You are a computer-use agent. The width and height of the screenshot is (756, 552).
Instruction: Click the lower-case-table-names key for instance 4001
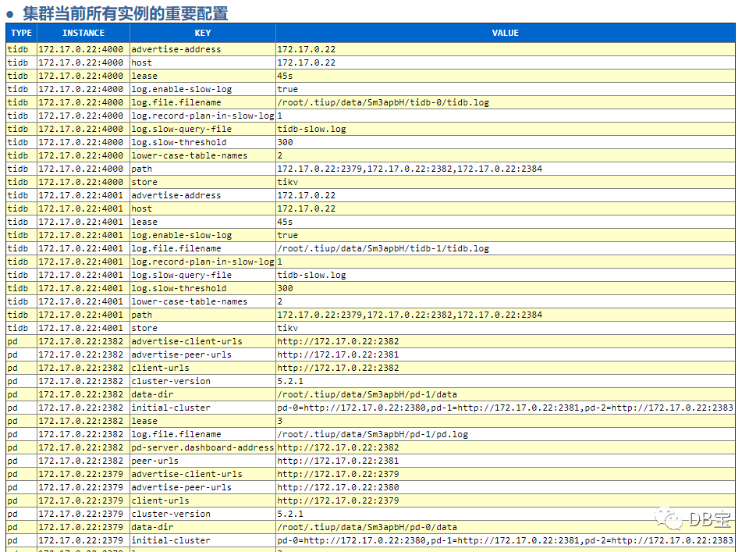tap(190, 301)
